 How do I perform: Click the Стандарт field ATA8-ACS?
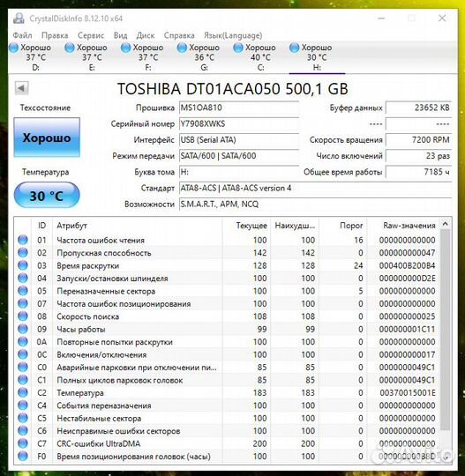click(x=316, y=189)
